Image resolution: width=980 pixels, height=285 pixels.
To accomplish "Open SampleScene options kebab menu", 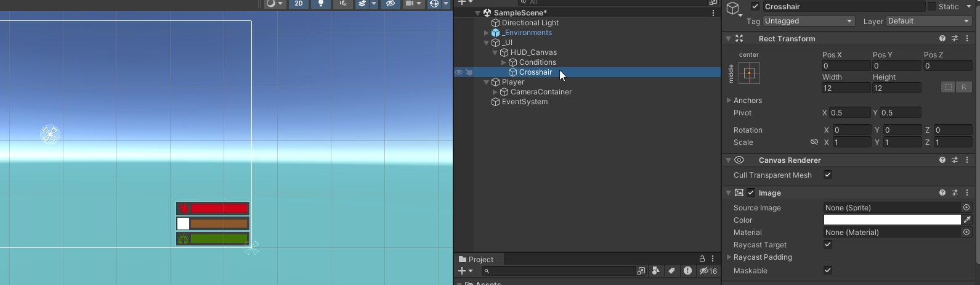I will click(x=713, y=13).
